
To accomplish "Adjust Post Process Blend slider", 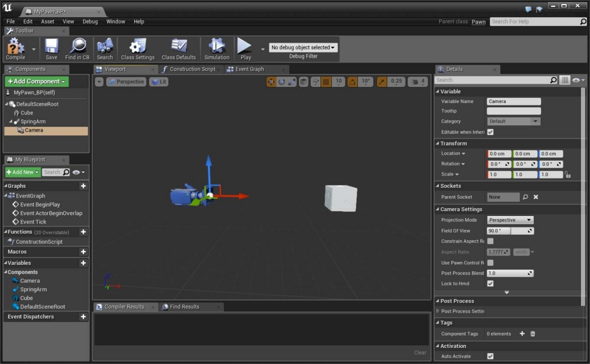I will pyautogui.click(x=510, y=273).
